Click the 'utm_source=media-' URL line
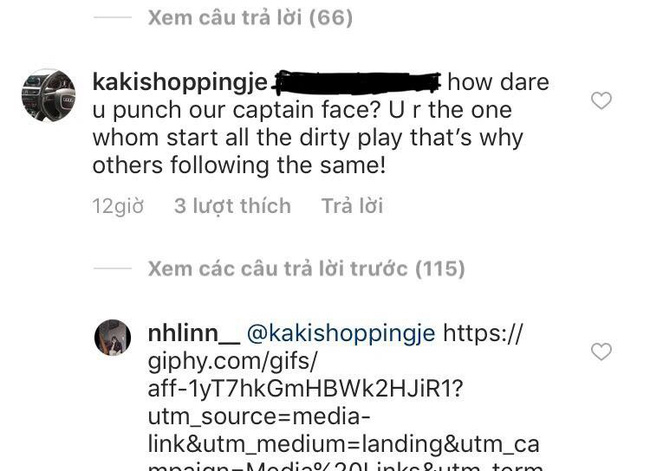The width and height of the screenshot is (650, 471). [259, 417]
